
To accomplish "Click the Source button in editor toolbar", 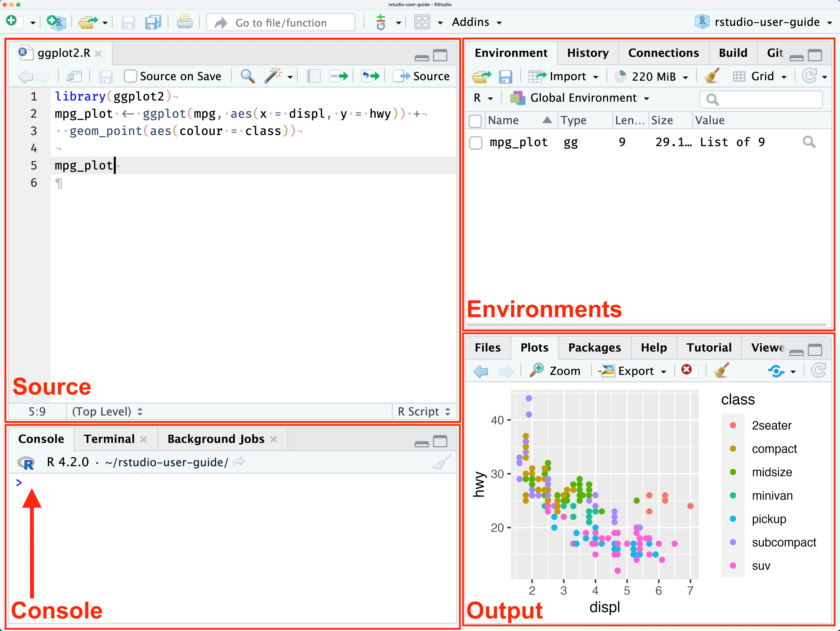I will tap(421, 76).
